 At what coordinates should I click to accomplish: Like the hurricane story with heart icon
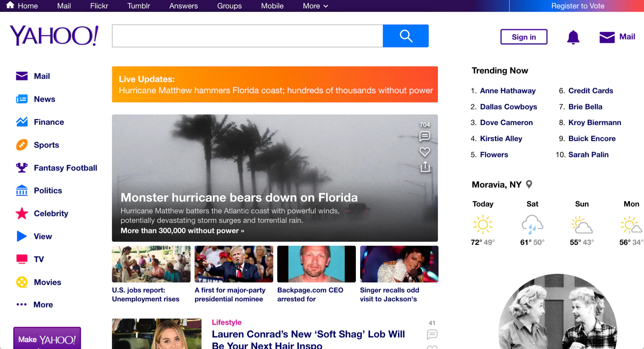click(x=425, y=151)
